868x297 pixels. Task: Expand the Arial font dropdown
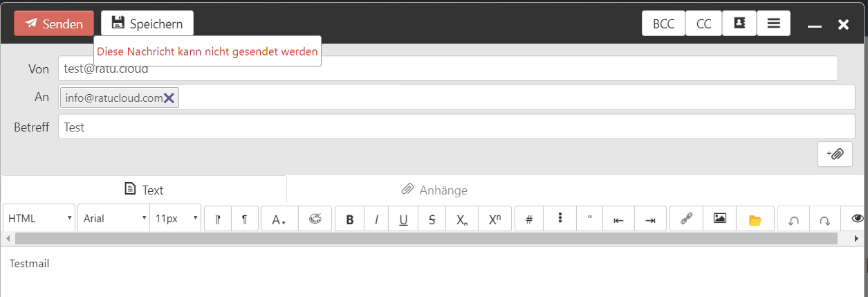click(x=114, y=218)
